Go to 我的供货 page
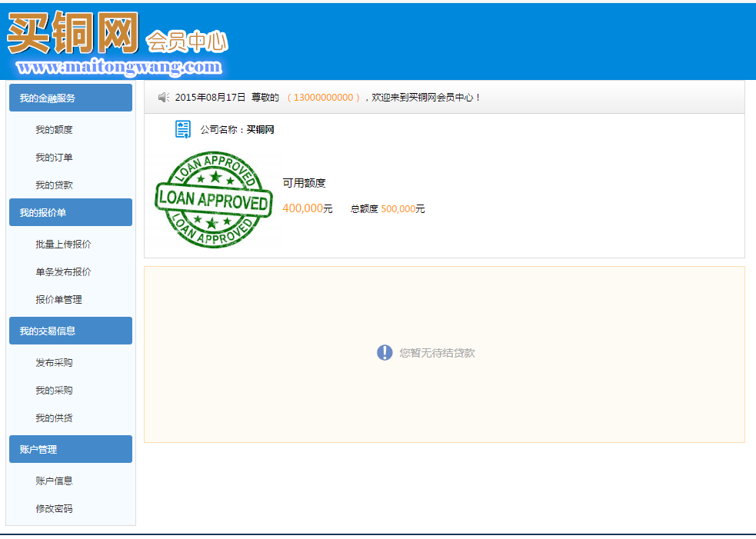The width and height of the screenshot is (756, 539). [54, 418]
